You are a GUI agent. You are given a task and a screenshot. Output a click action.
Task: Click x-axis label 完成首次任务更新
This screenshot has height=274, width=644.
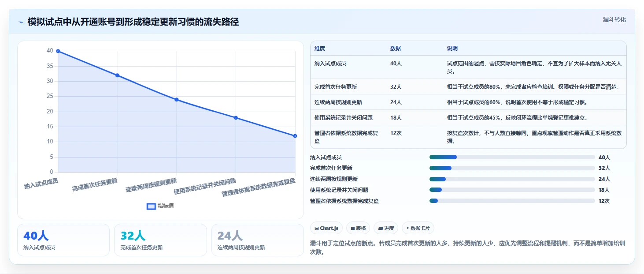[x=95, y=184]
